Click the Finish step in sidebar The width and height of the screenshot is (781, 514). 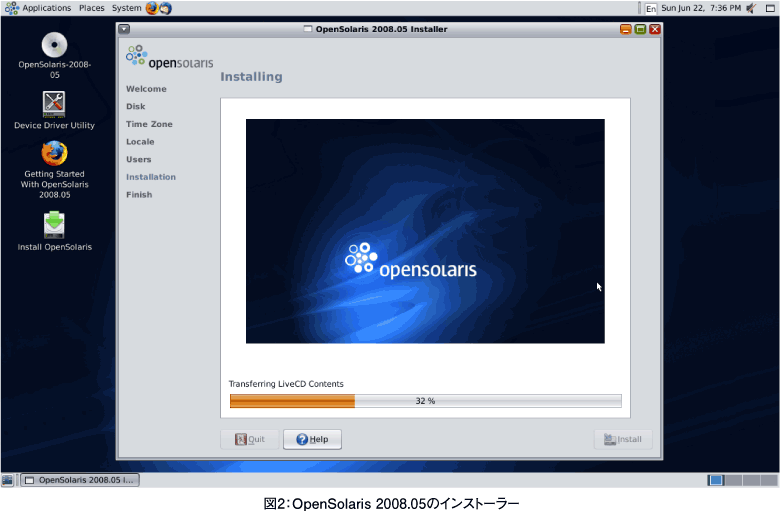pos(139,195)
